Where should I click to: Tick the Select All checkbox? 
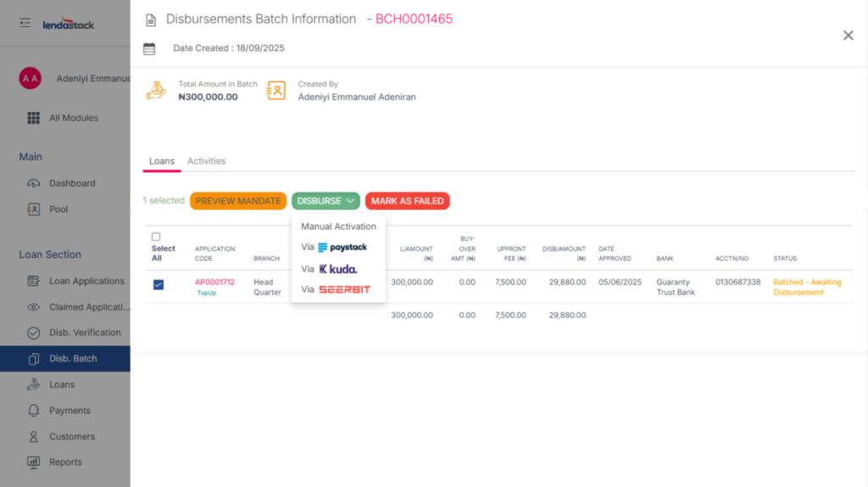tap(155, 237)
